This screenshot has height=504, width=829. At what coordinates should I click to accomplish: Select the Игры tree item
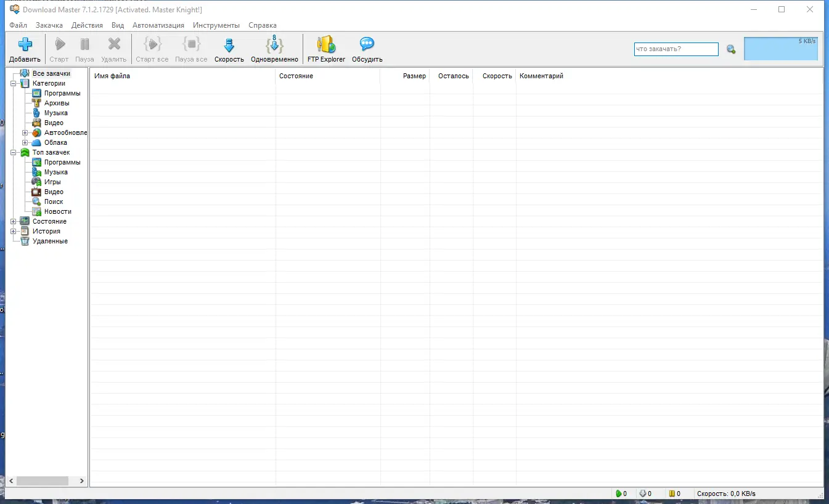[x=52, y=182]
